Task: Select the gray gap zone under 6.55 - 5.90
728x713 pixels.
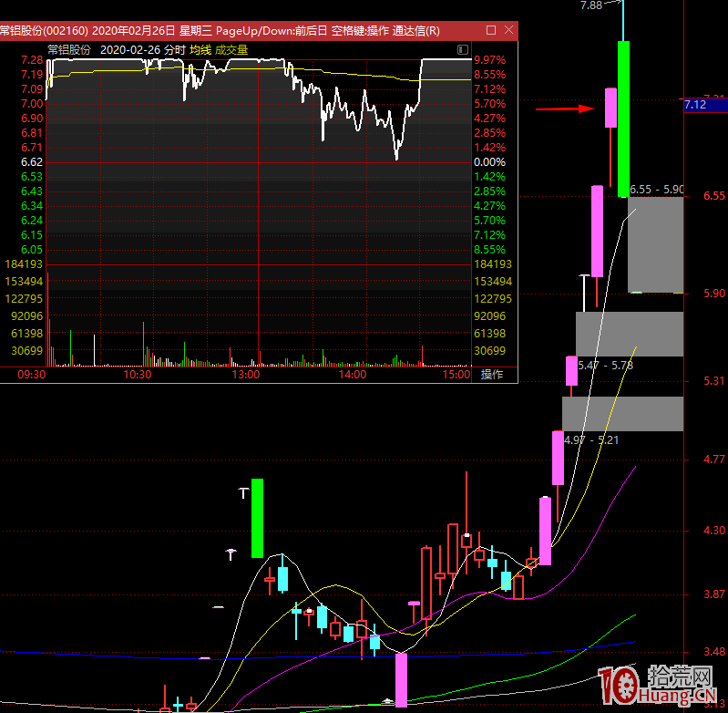Action: (656, 244)
